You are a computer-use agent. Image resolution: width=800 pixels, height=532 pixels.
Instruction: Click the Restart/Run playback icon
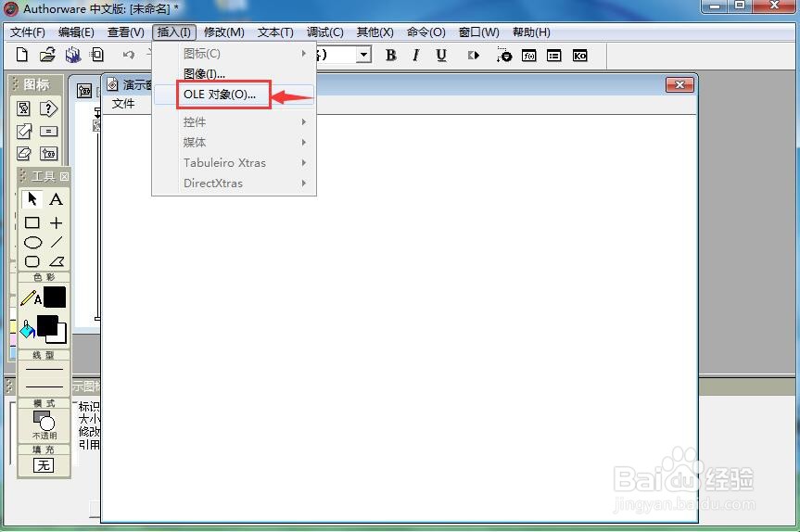coord(473,55)
